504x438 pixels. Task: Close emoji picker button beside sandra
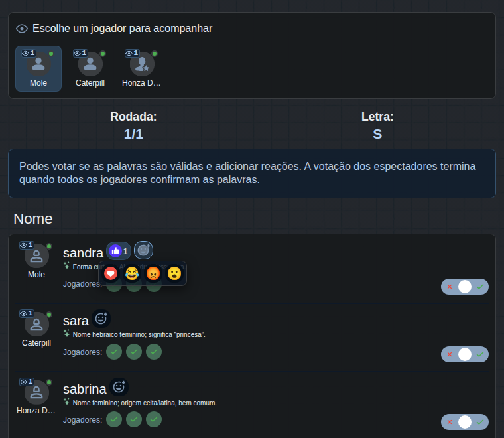click(143, 250)
